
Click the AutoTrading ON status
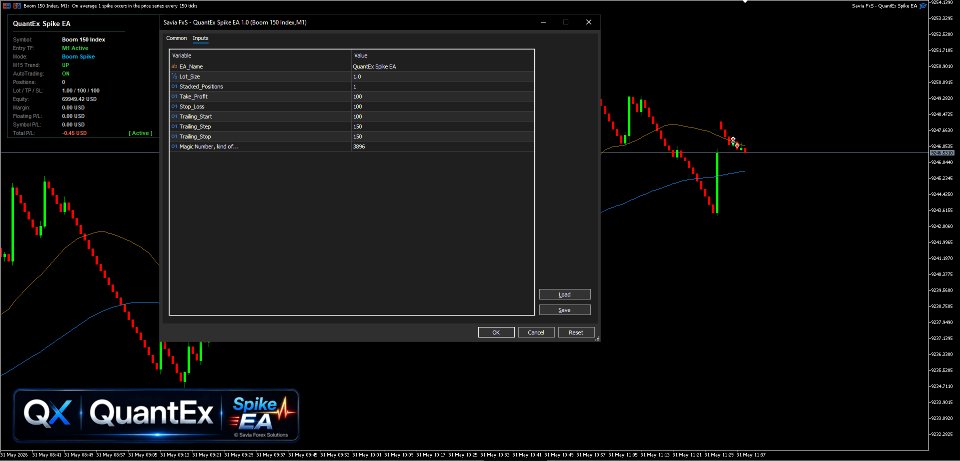click(x=66, y=73)
